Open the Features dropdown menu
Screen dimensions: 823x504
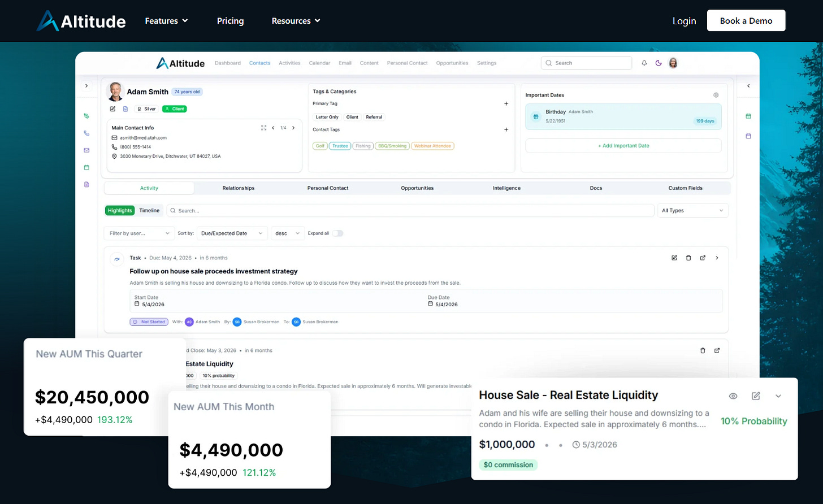(166, 21)
